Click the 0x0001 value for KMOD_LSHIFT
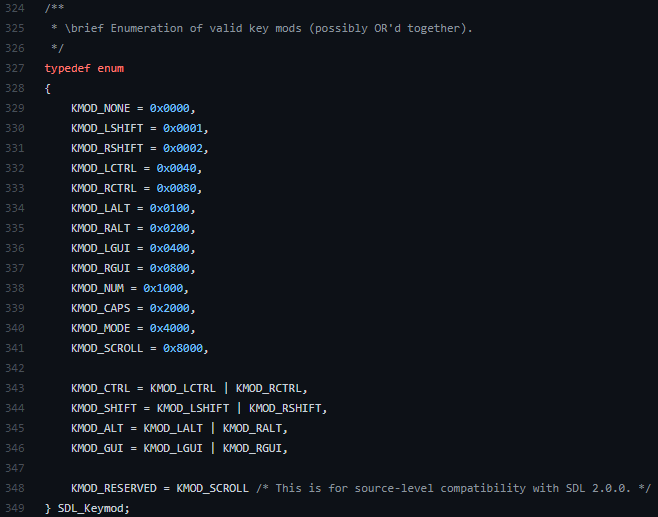The width and height of the screenshot is (658, 517). coord(185,128)
